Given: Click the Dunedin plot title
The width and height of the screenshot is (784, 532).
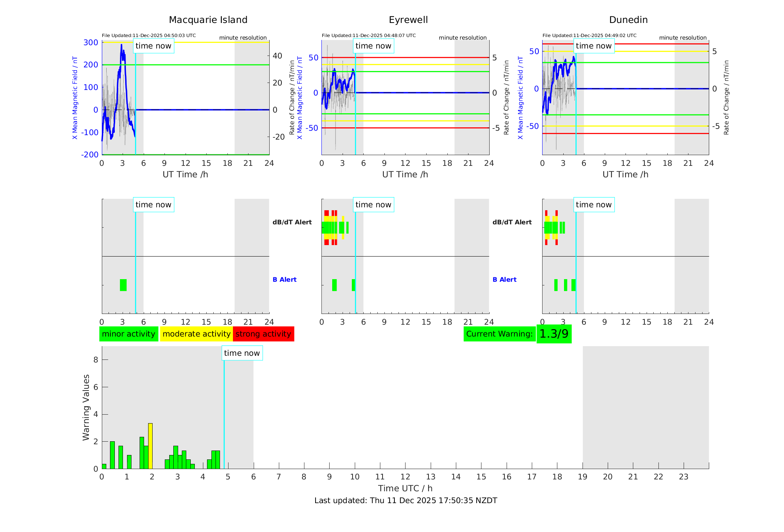Looking at the screenshot, I should (x=628, y=20).
